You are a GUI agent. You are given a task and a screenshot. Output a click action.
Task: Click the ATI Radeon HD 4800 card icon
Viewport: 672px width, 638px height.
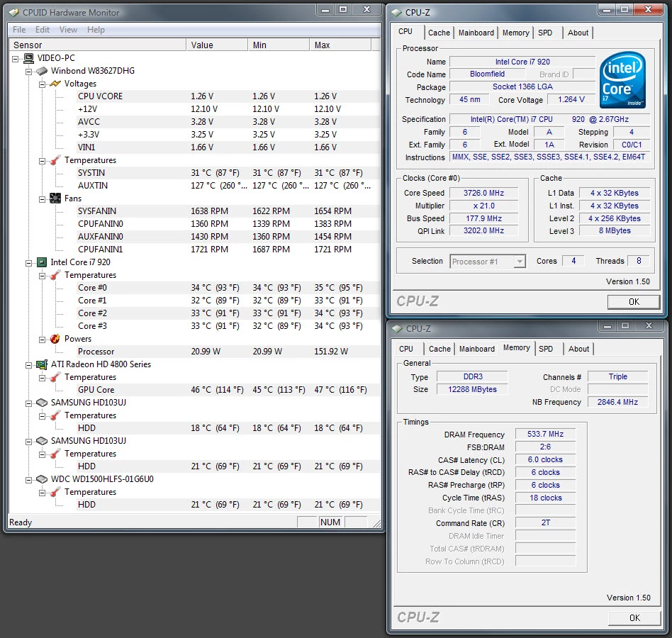click(42, 364)
